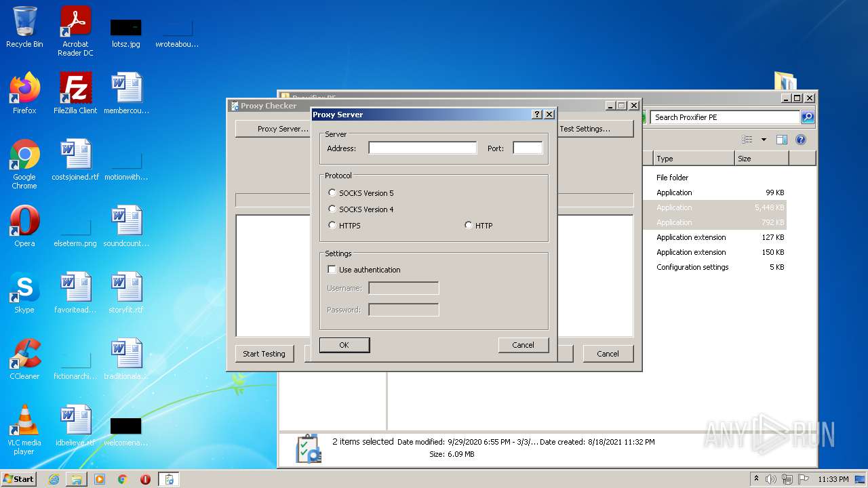Viewport: 868px width, 488px height.
Task: Open the Action Center flag icon
Action: click(803, 479)
